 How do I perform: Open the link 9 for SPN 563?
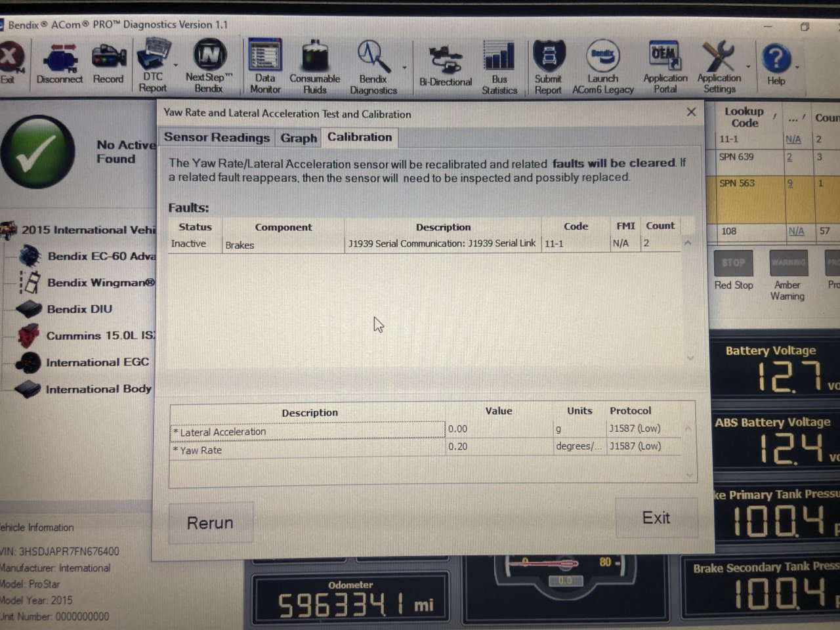789,184
